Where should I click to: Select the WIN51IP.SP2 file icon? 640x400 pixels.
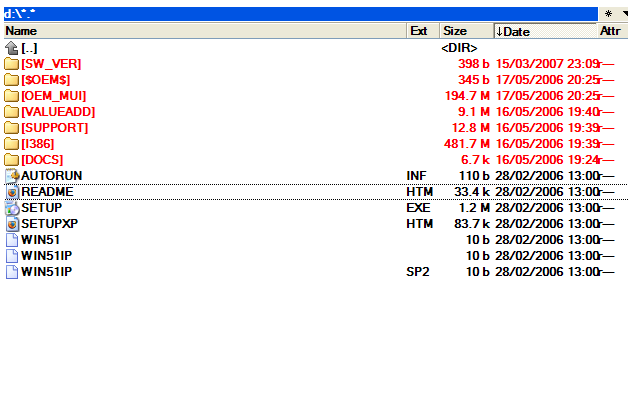pos(12,272)
